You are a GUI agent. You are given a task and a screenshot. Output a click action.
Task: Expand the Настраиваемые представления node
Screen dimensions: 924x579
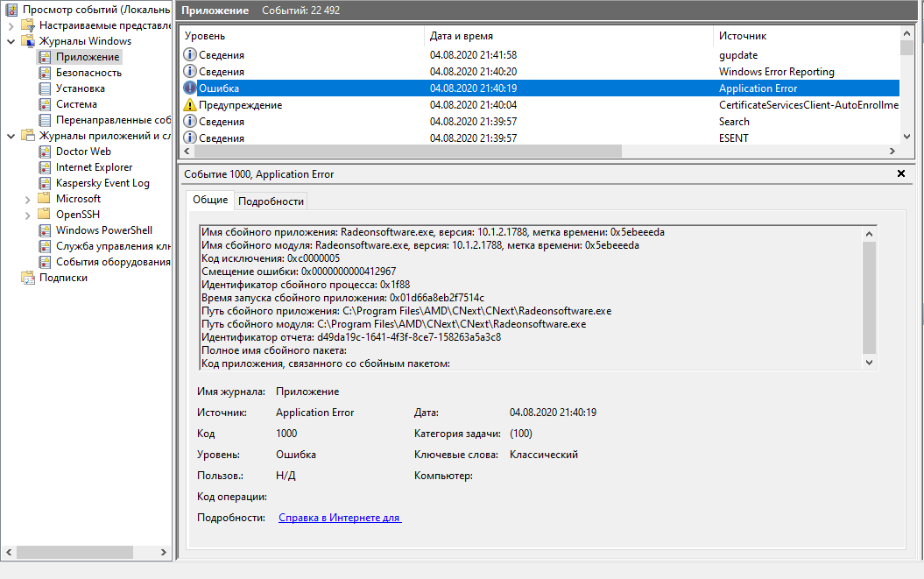(x=11, y=26)
